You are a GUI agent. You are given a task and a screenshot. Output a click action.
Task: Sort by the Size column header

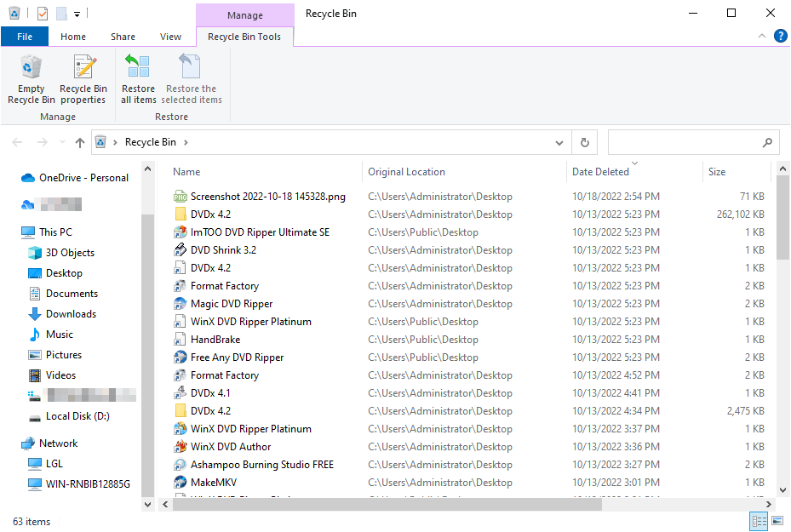[x=717, y=172]
